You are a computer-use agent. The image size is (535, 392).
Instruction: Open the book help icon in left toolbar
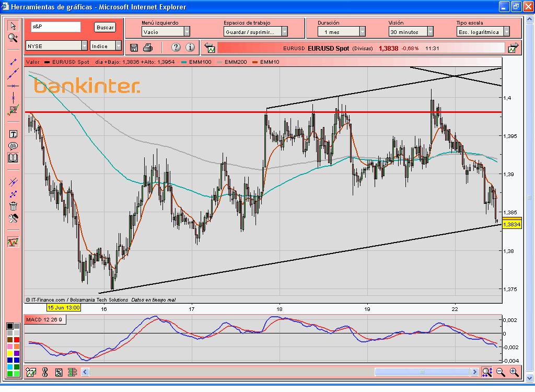[13, 158]
